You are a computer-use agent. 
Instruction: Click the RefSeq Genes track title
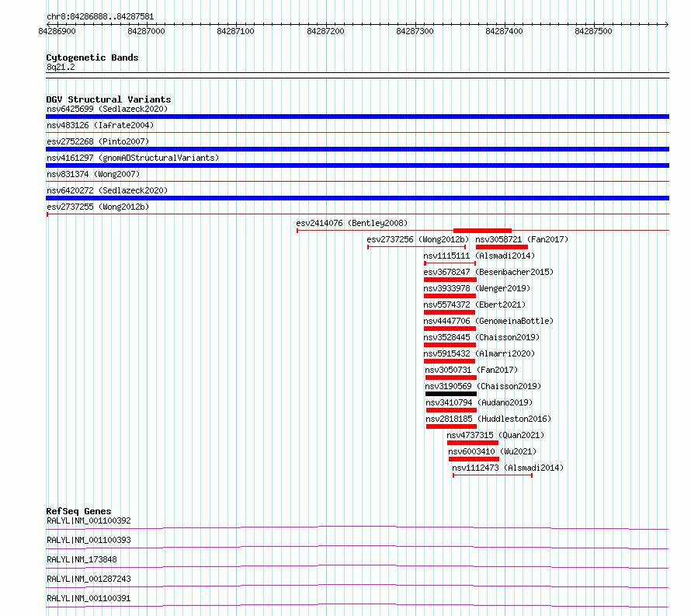(78, 511)
